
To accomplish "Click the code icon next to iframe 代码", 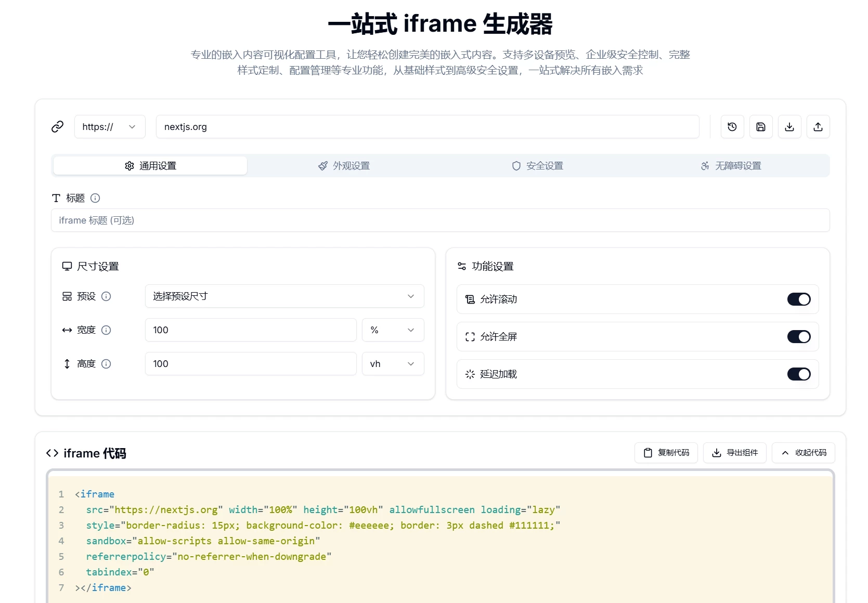I will point(51,453).
